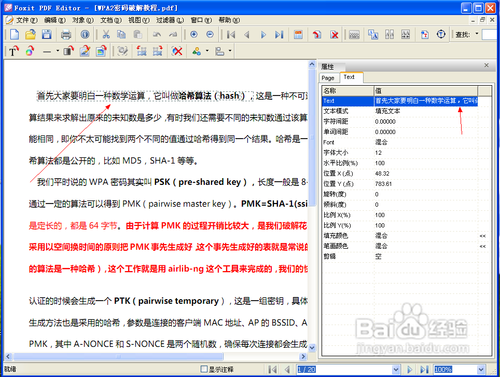Image resolution: width=500 pixels, height=377 pixels.
Task: Go to next page in top toolbar
Action: pos(263,34)
